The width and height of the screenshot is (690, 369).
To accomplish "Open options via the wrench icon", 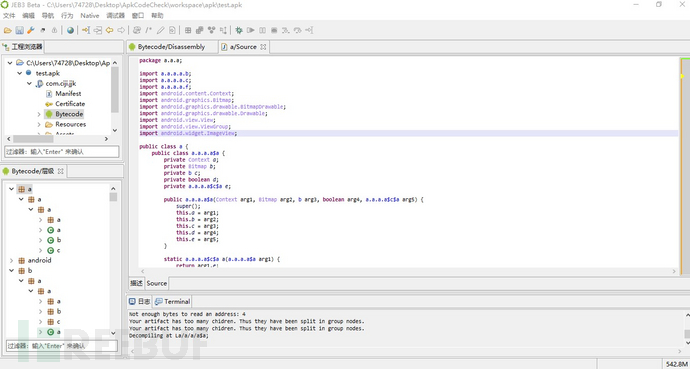I will (31, 30).
